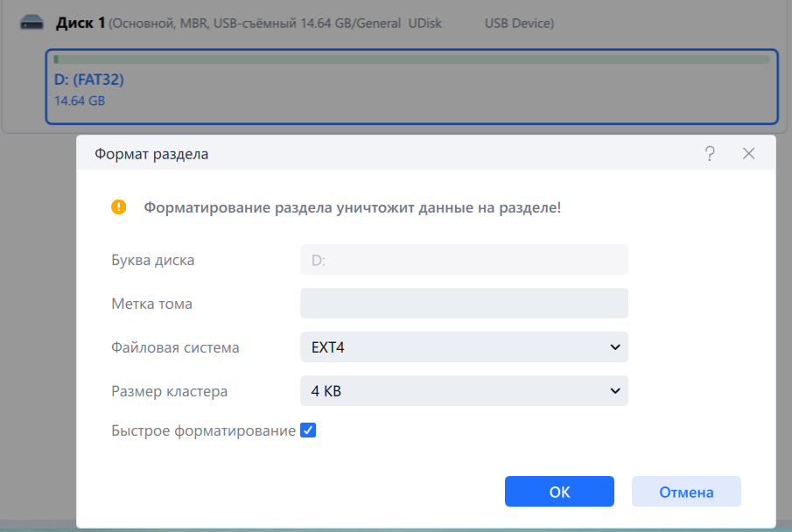Close the Формат раздела dialog
Image resolution: width=792 pixels, height=532 pixels.
point(749,152)
